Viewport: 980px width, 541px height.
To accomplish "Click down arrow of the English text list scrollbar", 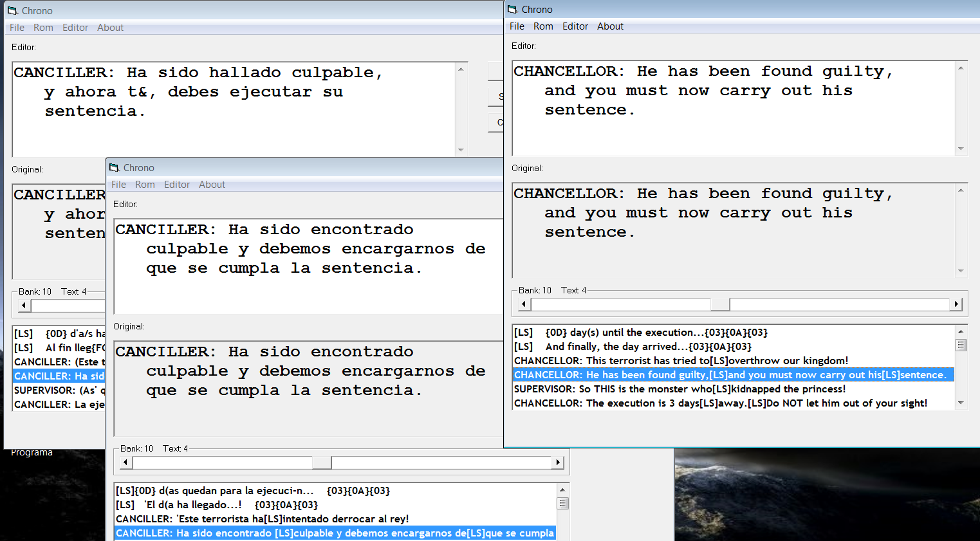I will 961,403.
